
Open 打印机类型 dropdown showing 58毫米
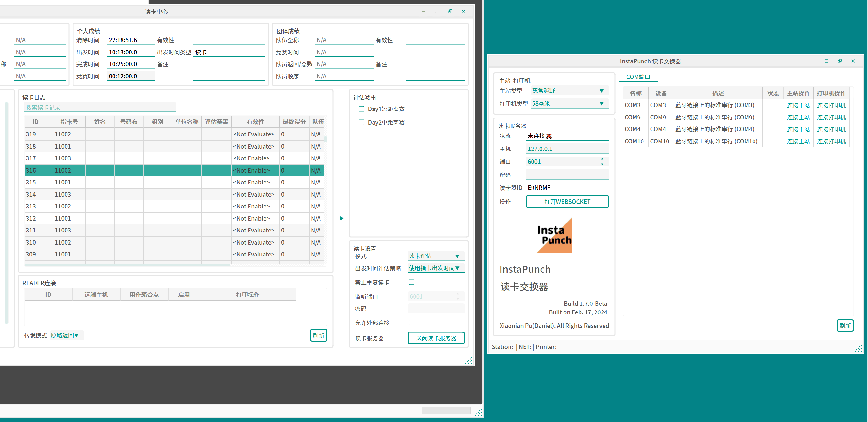pos(570,103)
